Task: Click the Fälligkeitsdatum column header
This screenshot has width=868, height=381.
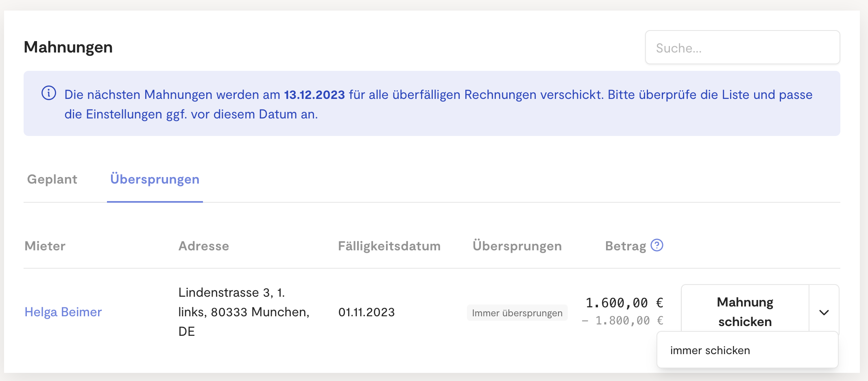Action: (389, 246)
